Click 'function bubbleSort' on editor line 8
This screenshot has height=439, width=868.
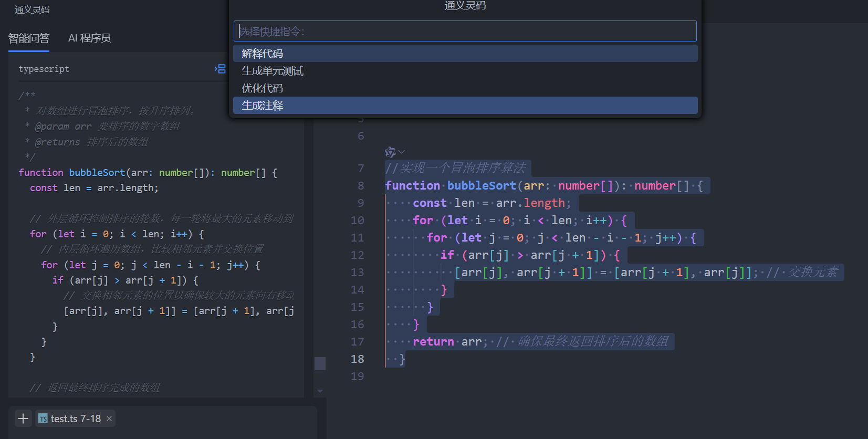point(450,186)
